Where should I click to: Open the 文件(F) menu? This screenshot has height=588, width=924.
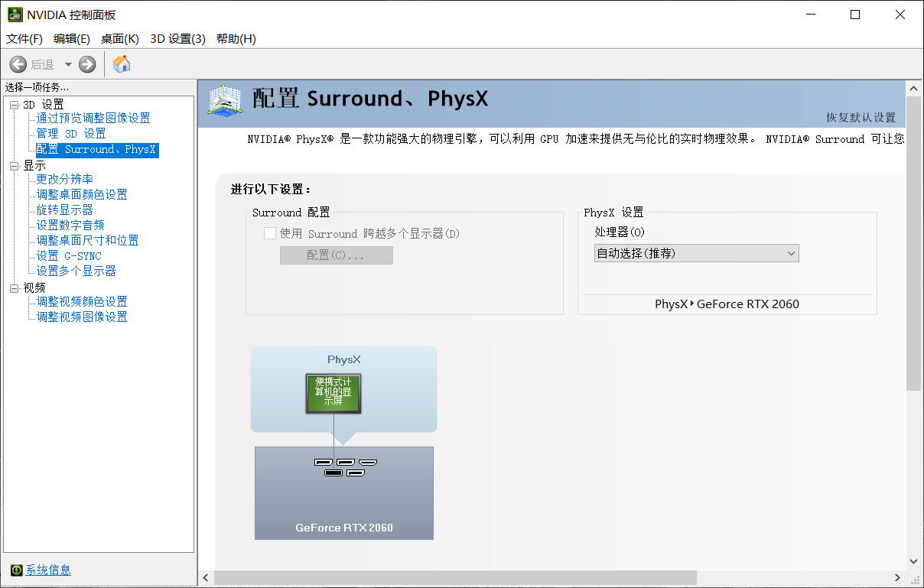(x=24, y=38)
